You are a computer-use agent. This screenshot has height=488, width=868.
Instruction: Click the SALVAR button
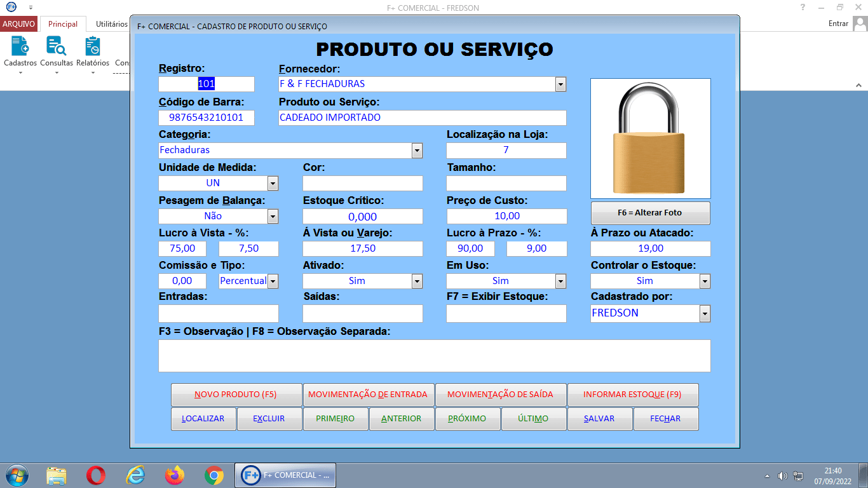tap(599, 418)
